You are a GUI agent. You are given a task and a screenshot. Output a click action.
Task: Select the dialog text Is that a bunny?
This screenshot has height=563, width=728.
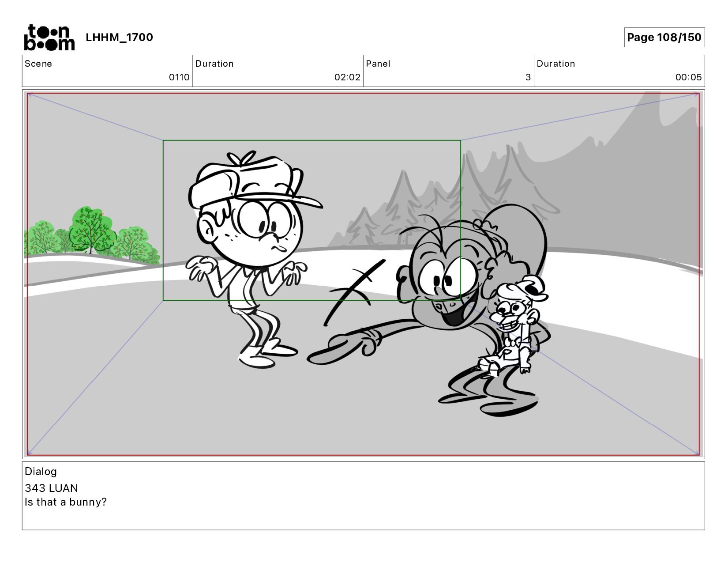[x=66, y=502]
